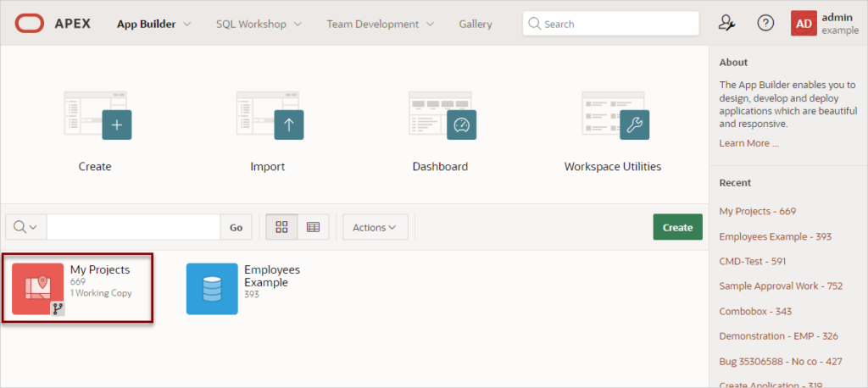Open the Actions dropdown menu
This screenshot has width=868, height=388.
(376, 227)
